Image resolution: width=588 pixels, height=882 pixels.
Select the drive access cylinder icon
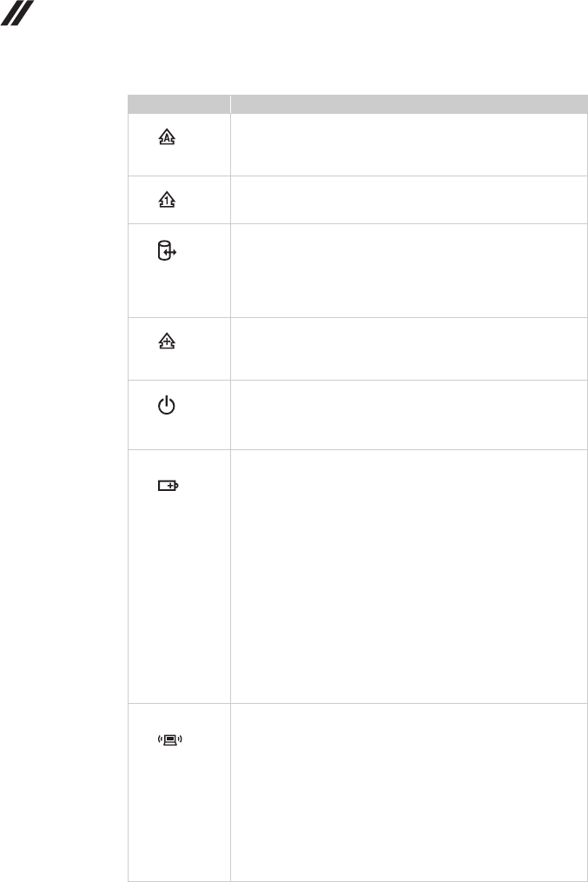162,251
